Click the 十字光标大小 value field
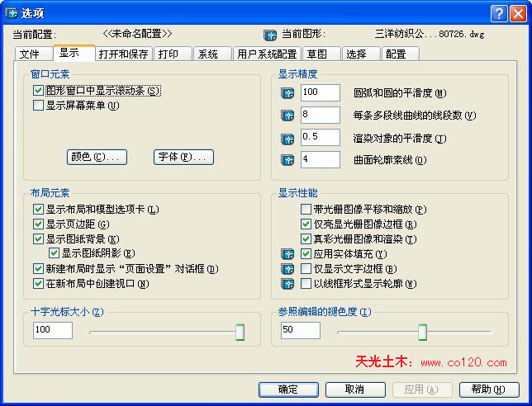This screenshot has width=532, height=406. click(x=53, y=330)
